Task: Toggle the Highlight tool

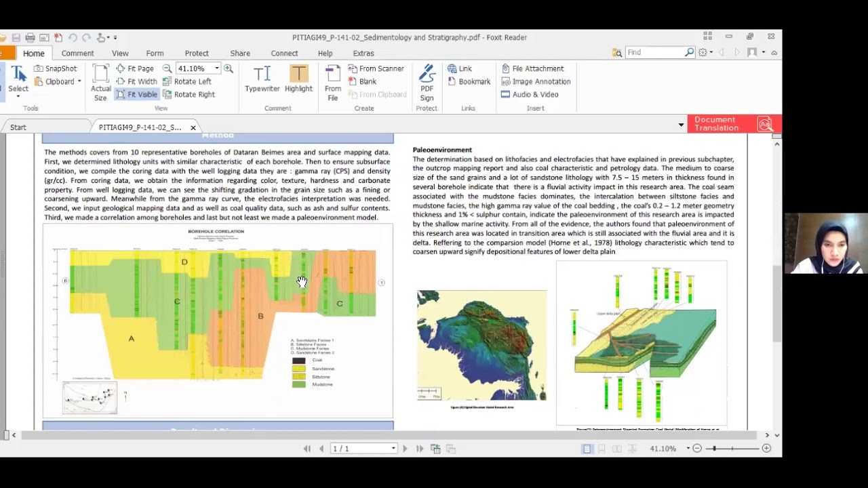Action: point(298,79)
